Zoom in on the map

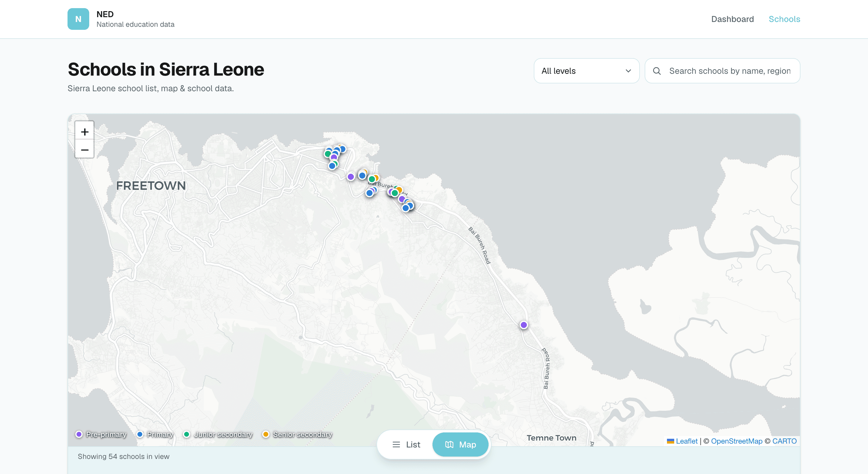pos(85,132)
